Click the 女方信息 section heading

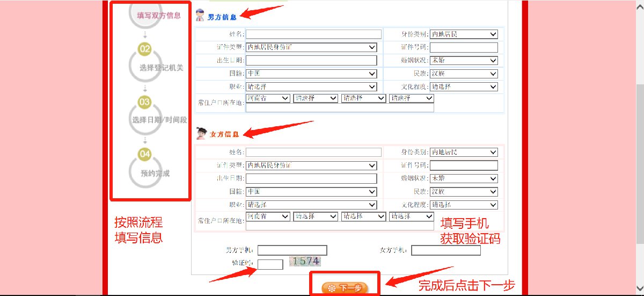click(224, 134)
